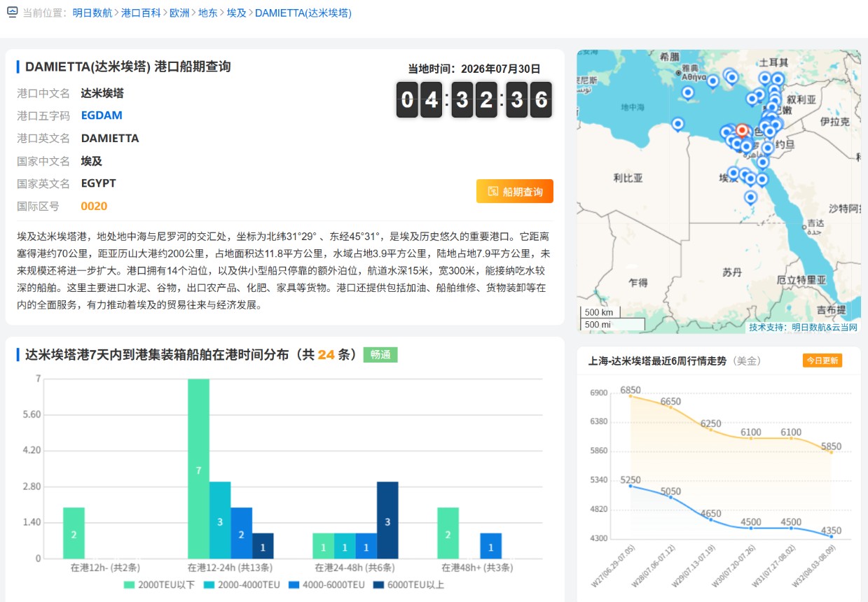Select the map marker just east of Athens
Viewport: 868px width, 602px height.
click(713, 80)
